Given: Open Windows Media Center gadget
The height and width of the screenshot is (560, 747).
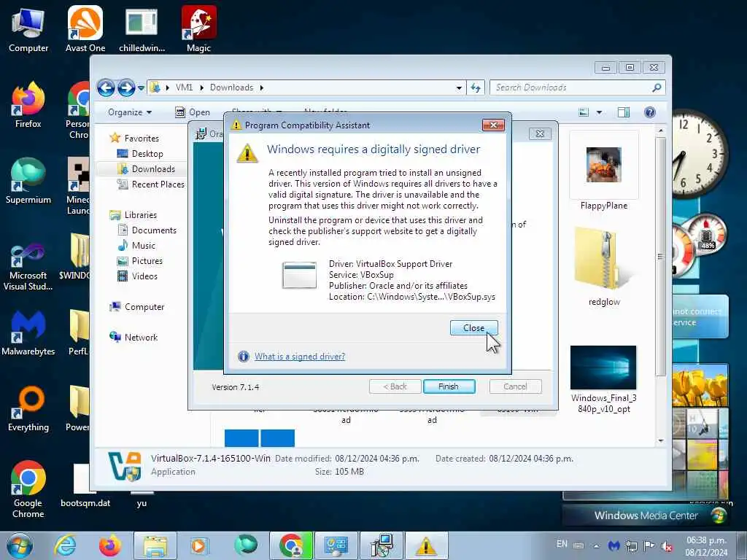Looking at the screenshot, I should [x=646, y=516].
